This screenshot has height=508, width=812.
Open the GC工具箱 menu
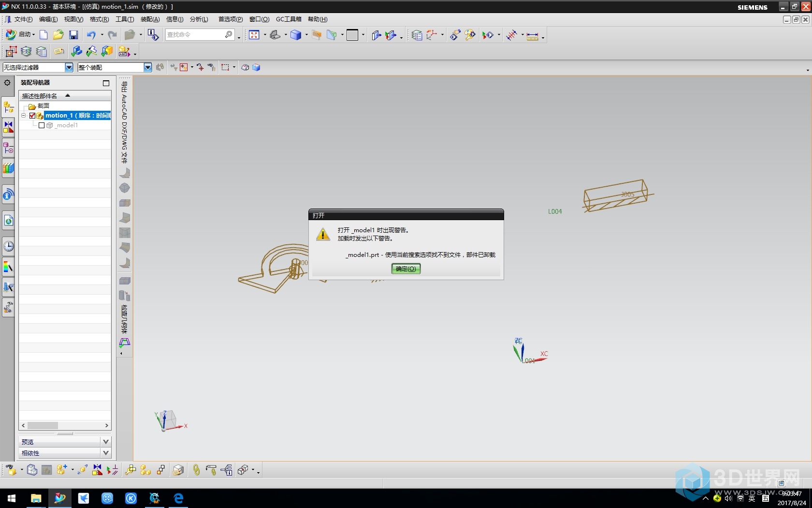click(x=289, y=19)
